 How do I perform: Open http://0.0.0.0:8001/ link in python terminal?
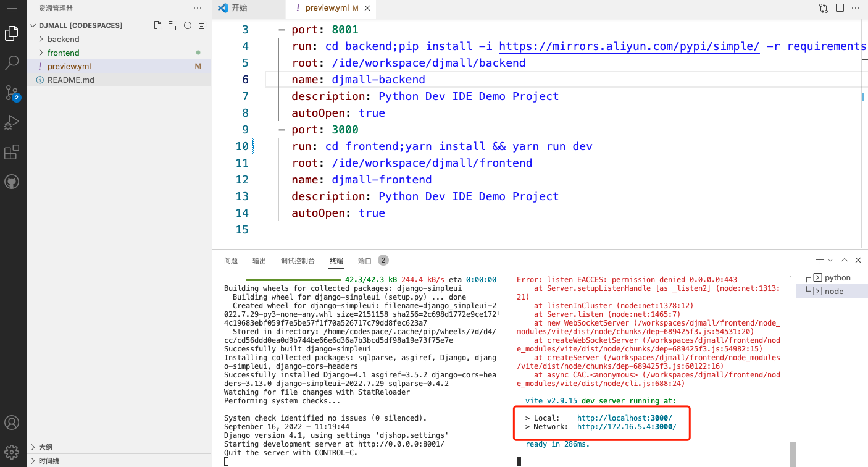click(x=401, y=444)
